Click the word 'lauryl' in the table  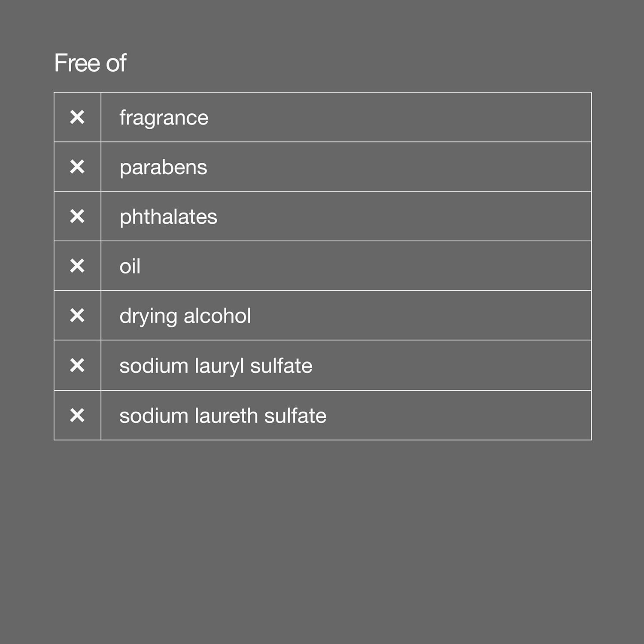[x=219, y=366]
